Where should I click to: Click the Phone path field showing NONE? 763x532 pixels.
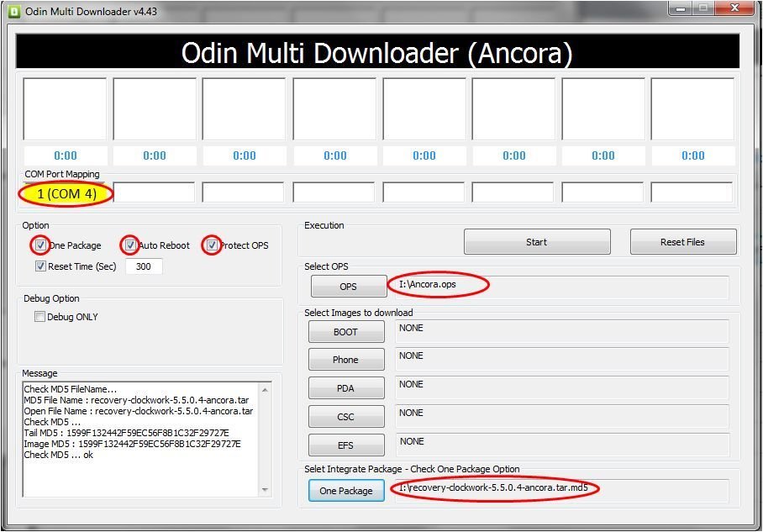(562, 359)
